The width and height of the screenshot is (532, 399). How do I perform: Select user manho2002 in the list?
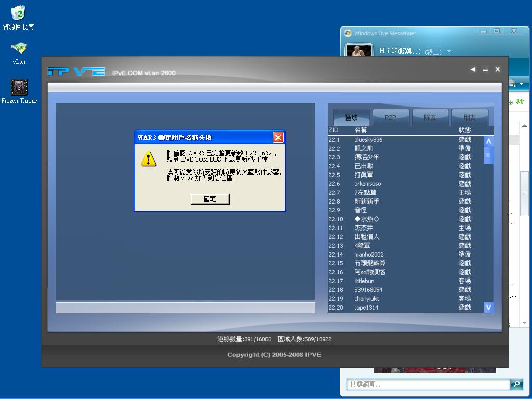coord(405,255)
